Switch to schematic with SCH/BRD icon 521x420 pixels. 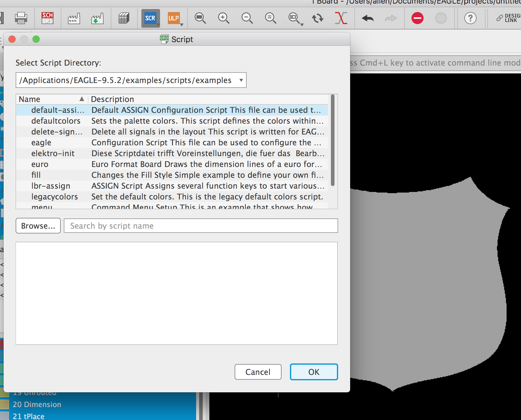click(48, 18)
